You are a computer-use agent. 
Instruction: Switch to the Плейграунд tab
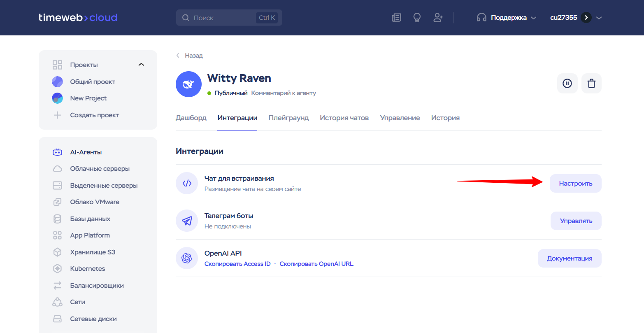pos(288,118)
